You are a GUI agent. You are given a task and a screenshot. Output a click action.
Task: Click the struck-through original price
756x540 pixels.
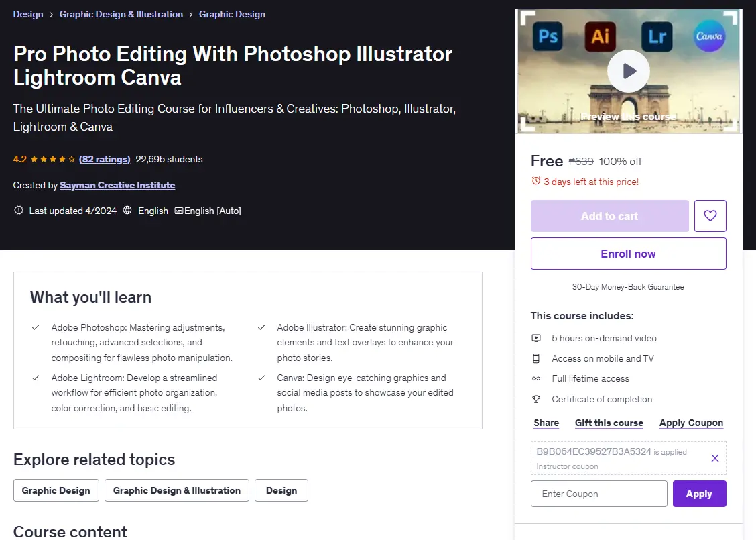pos(581,161)
